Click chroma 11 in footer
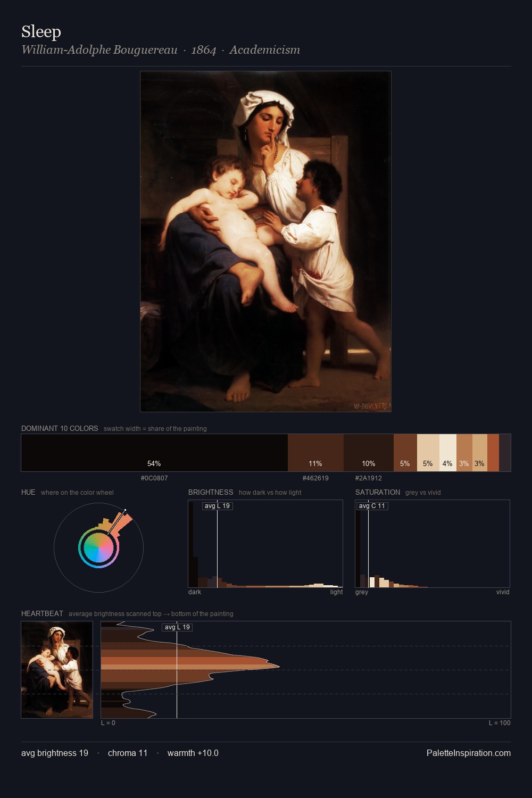 click(x=128, y=753)
